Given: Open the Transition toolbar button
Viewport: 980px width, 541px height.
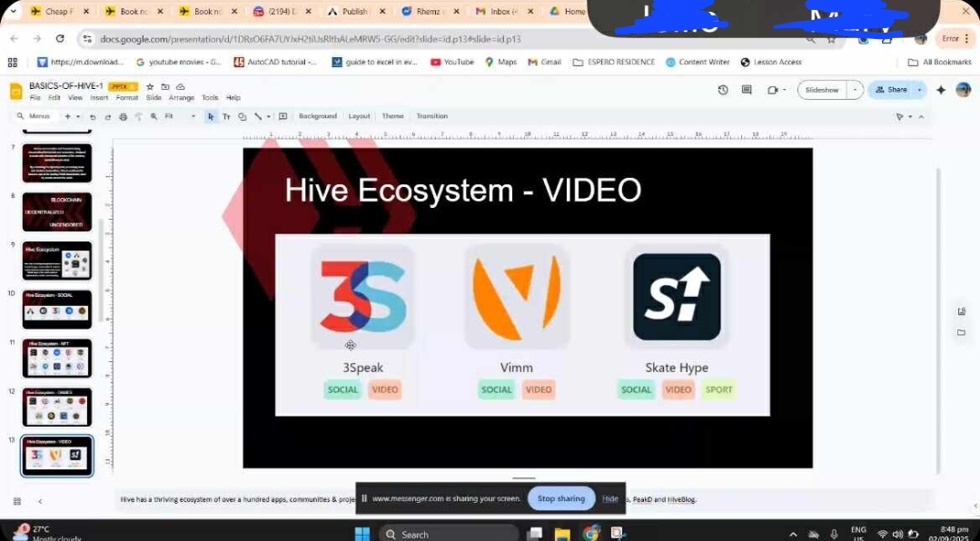Looking at the screenshot, I should tap(432, 116).
